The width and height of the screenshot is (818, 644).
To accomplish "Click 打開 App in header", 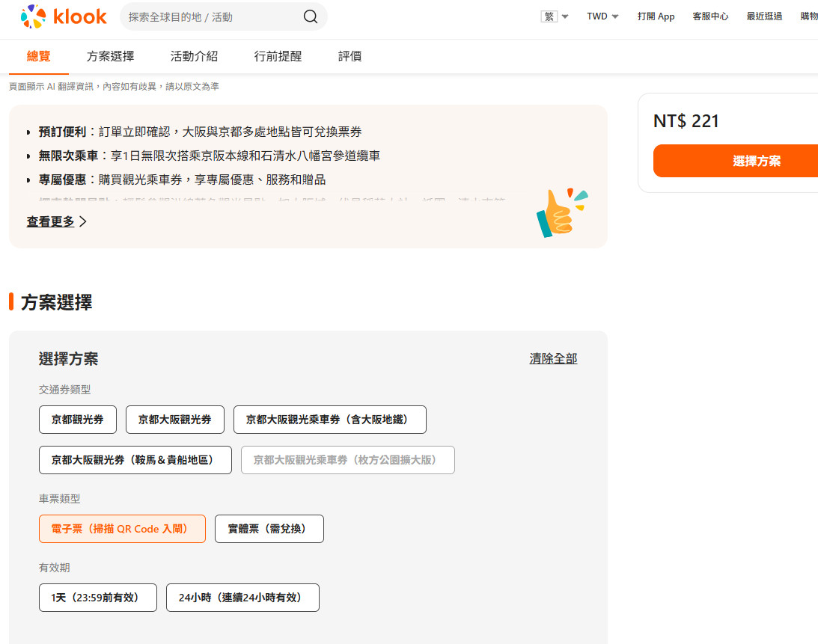I will pos(656,16).
